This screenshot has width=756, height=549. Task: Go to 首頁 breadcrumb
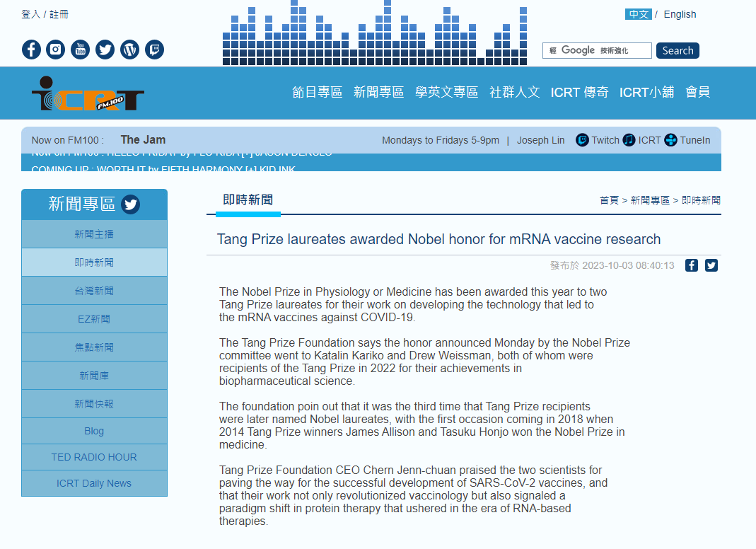click(609, 200)
